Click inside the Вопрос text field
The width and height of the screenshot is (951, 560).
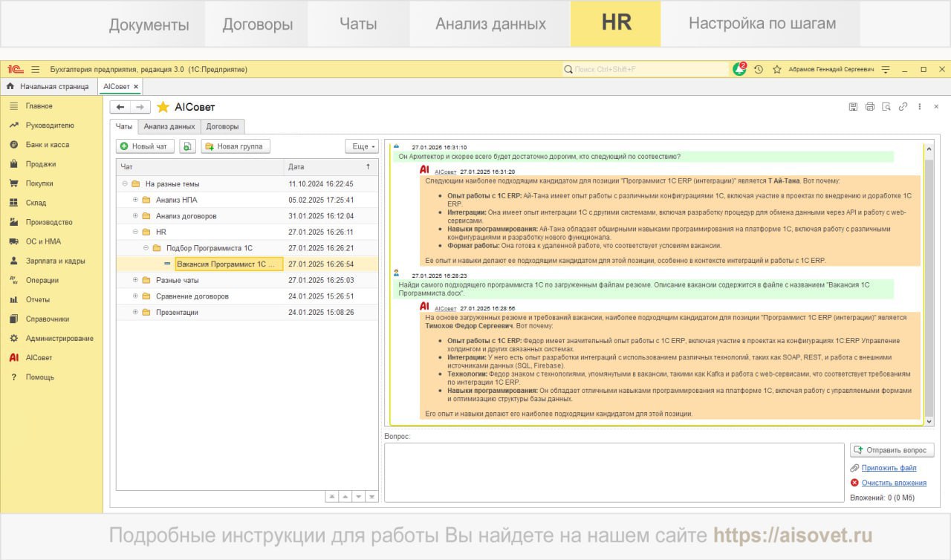point(614,472)
